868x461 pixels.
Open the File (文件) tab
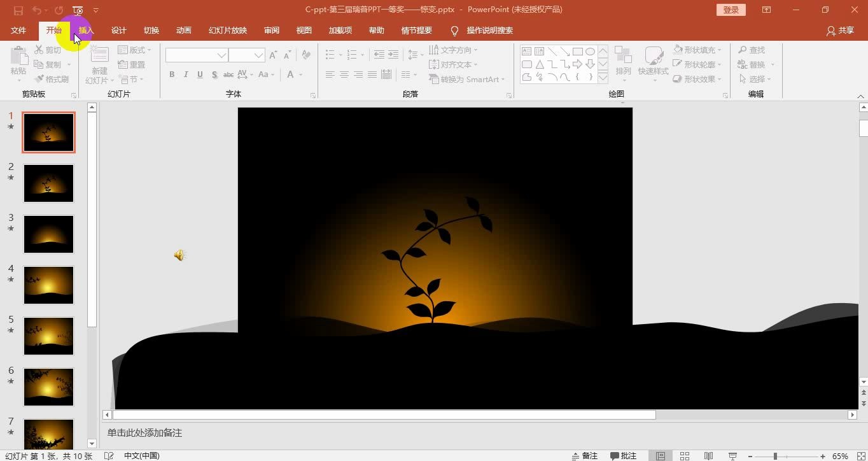[18, 31]
